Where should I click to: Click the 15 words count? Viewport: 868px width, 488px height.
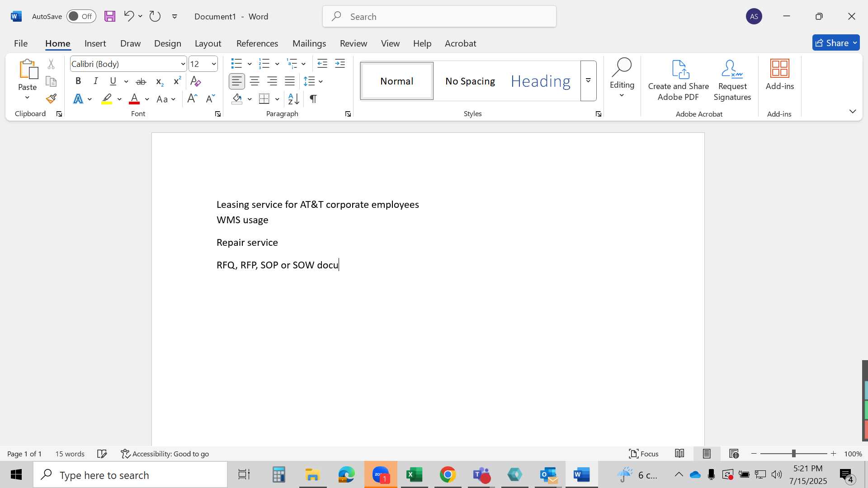[x=70, y=454]
